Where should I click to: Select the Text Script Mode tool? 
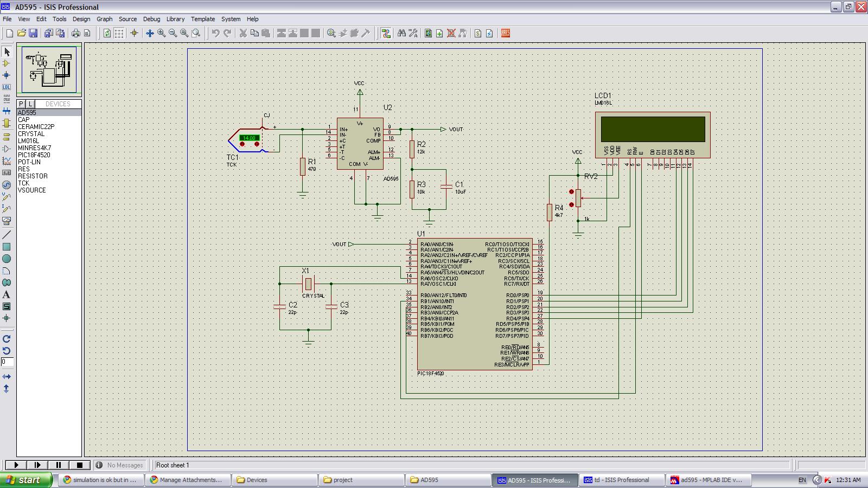(7, 99)
